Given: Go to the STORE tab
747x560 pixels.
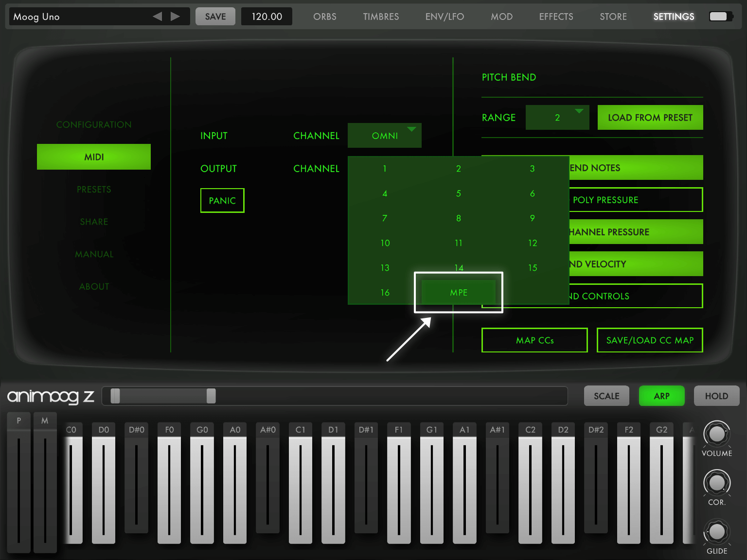Looking at the screenshot, I should click(x=613, y=17).
